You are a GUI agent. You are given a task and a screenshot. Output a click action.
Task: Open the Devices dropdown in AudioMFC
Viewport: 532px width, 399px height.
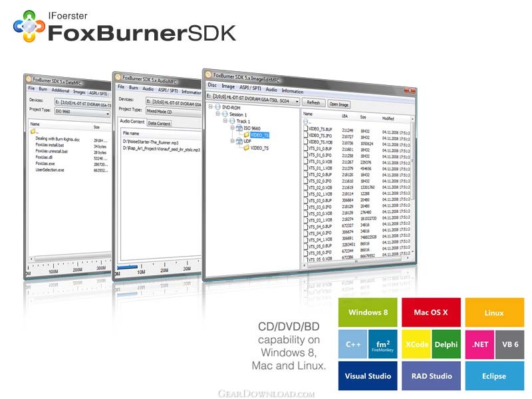point(174,103)
